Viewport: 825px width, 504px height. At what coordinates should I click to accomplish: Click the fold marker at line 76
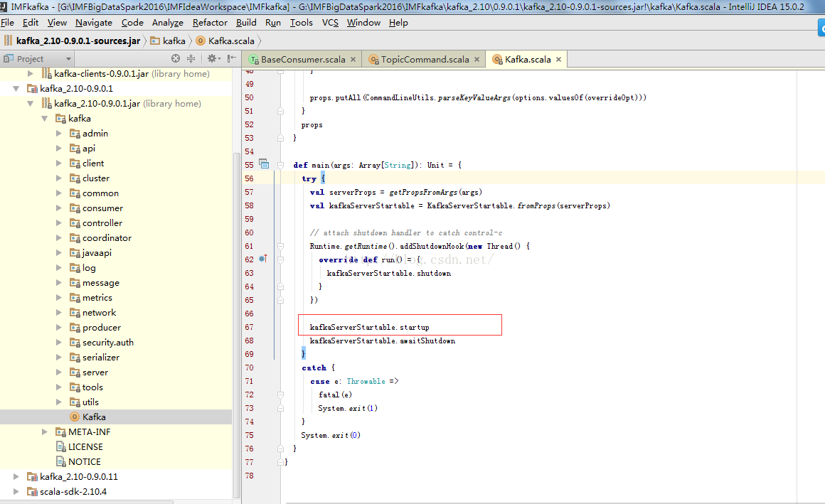tap(280, 449)
